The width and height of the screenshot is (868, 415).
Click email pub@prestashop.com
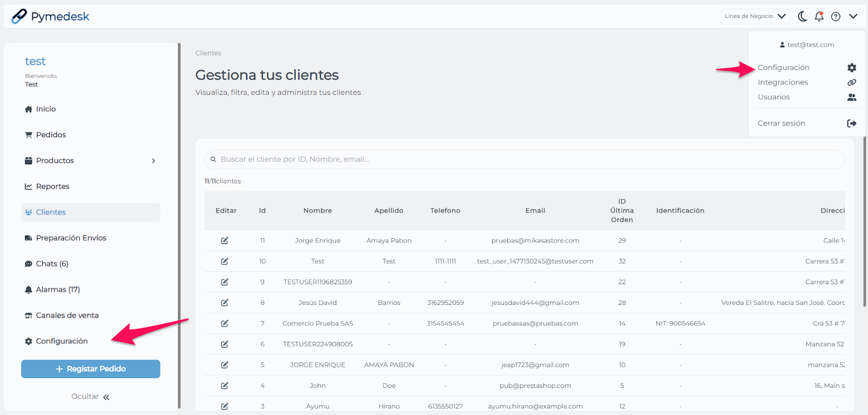pos(535,386)
